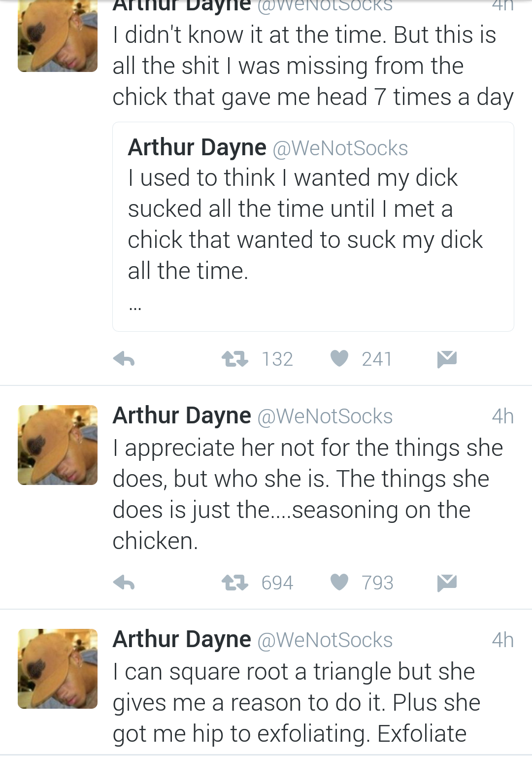Image resolution: width=532 pixels, height=758 pixels.
Task: Open @WeNotSocks handle in the quoted tweet
Action: (x=340, y=148)
